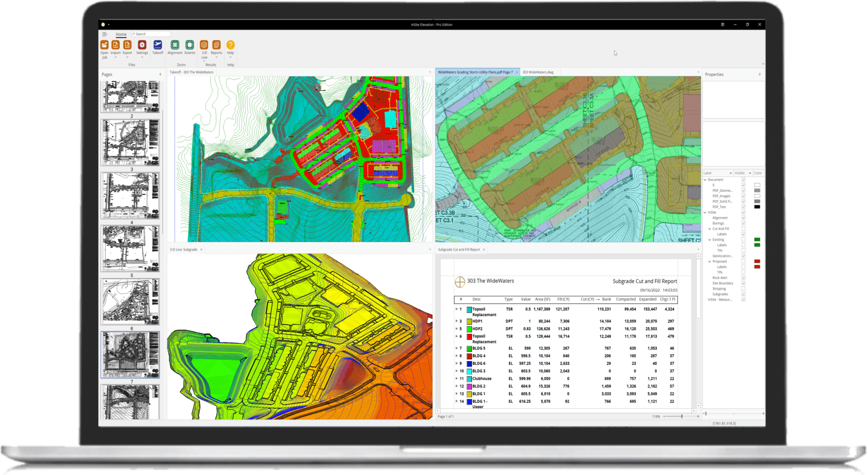This screenshot has width=868, height=475.
Task: Close the Subgrade Cut and Fill Report tab
Action: point(484,249)
